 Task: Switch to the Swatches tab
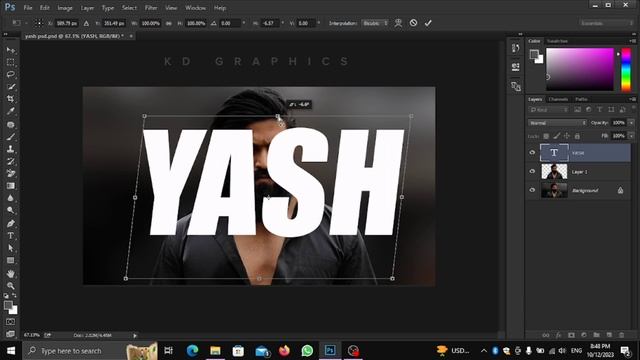pos(557,41)
